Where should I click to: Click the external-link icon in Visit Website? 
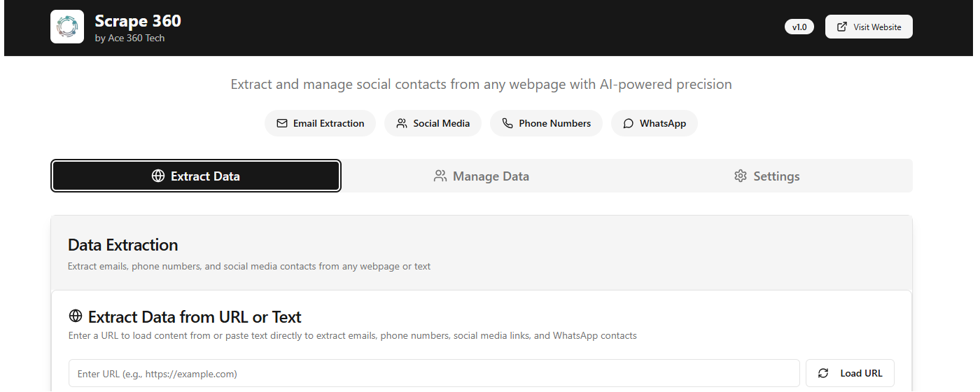click(x=841, y=27)
